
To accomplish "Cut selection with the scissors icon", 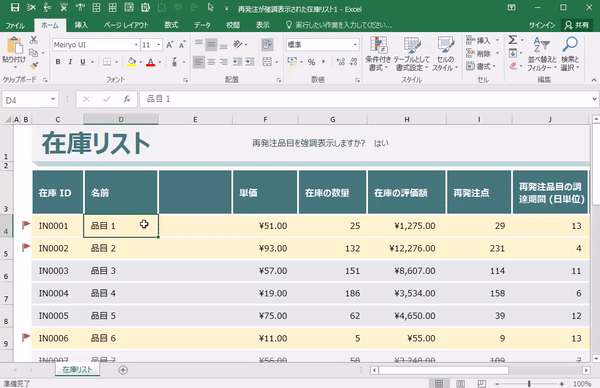I will [34, 40].
